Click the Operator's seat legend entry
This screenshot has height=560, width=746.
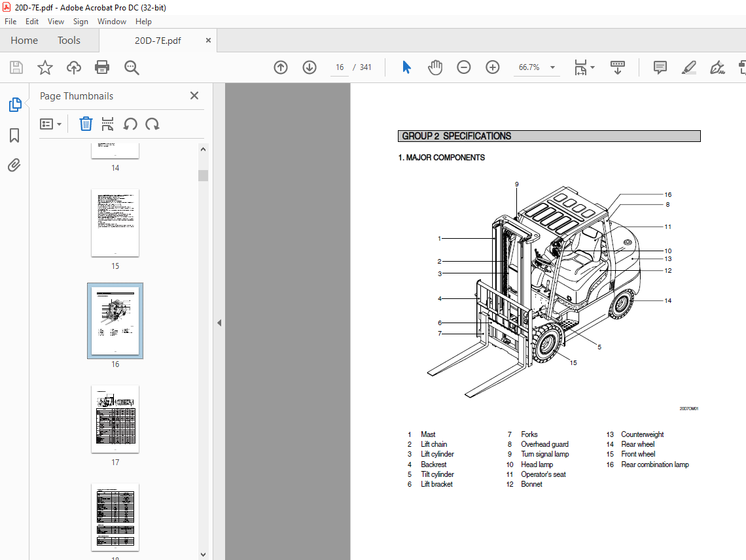tap(543, 474)
